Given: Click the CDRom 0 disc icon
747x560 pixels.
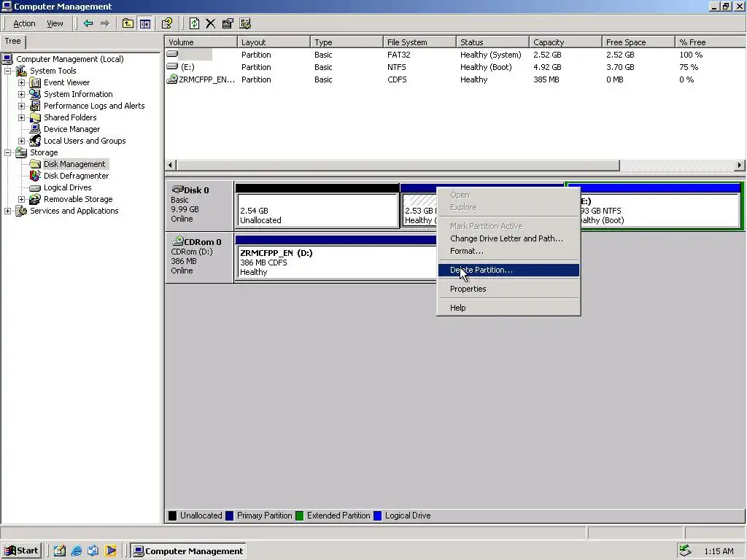Looking at the screenshot, I should click(x=178, y=241).
